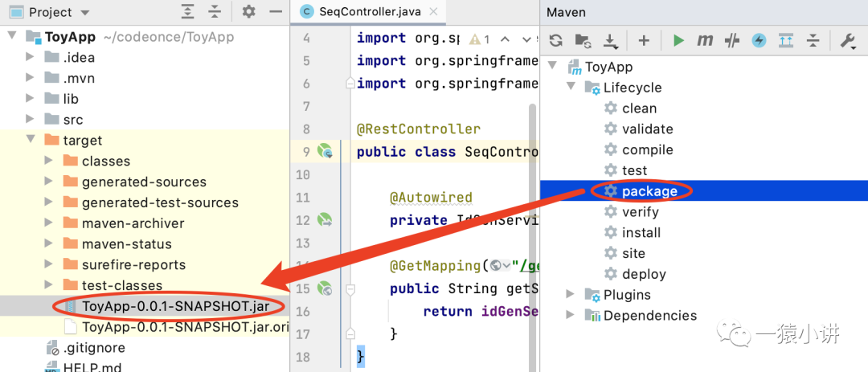Expand the .mvn folder
Viewport: 868px width, 372px height.
coord(31,78)
